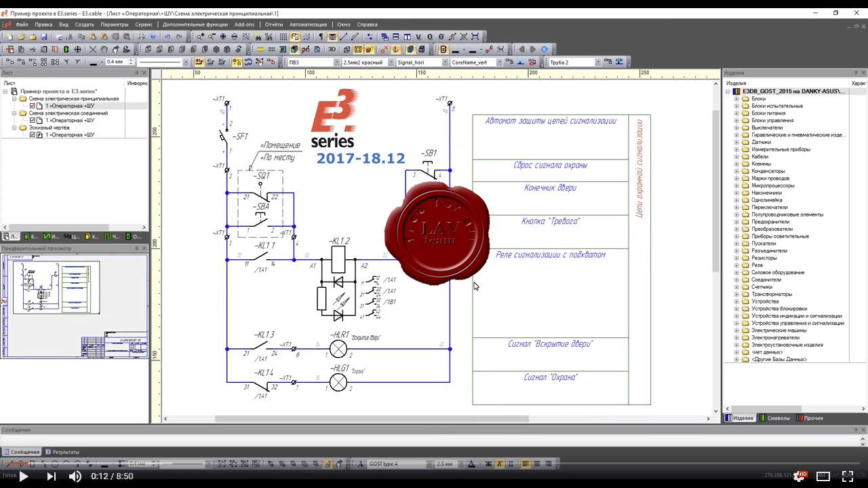Select Датчики in the components tree
Screen dimensions: 868x488
[761, 142]
